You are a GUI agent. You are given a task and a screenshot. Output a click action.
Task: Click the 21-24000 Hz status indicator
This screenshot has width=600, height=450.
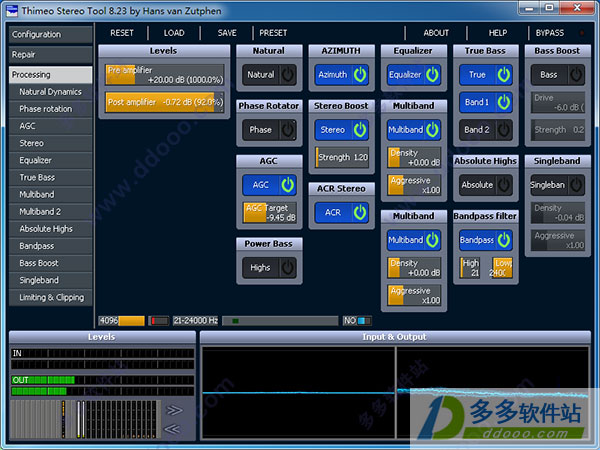(196, 321)
